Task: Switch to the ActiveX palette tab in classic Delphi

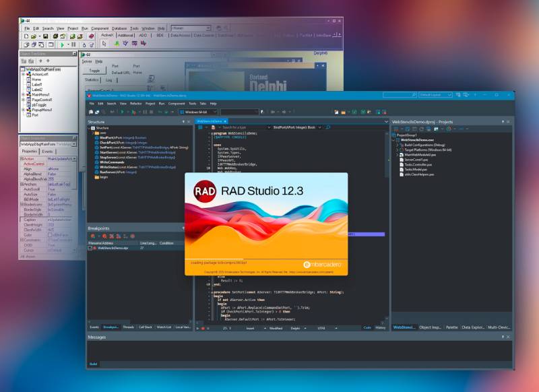Action: point(107,35)
